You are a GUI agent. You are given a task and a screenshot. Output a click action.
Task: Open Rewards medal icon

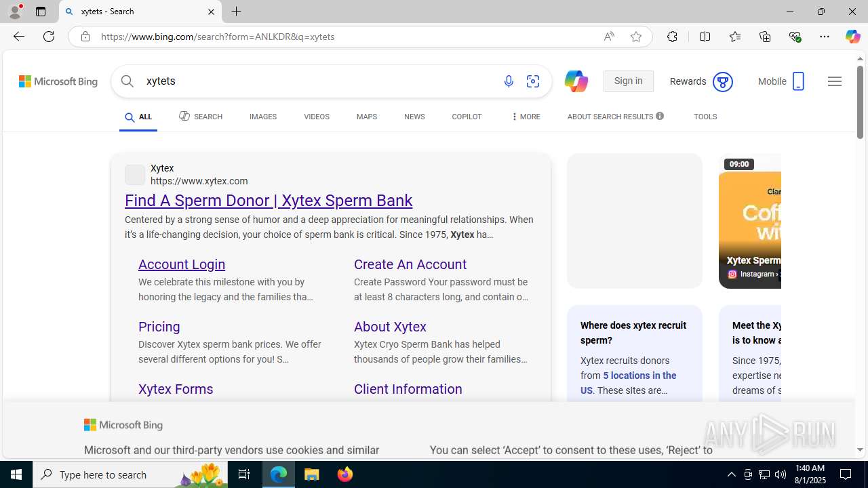722,82
